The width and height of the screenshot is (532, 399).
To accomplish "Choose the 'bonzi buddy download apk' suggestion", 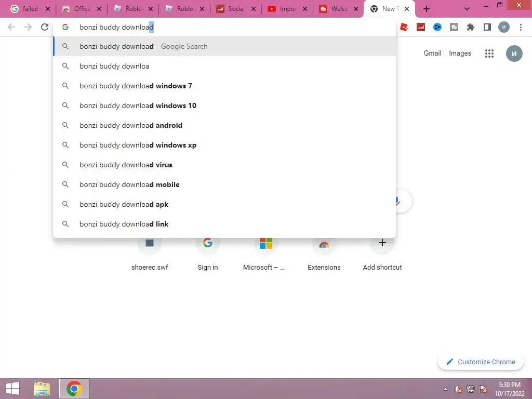I will (x=224, y=204).
